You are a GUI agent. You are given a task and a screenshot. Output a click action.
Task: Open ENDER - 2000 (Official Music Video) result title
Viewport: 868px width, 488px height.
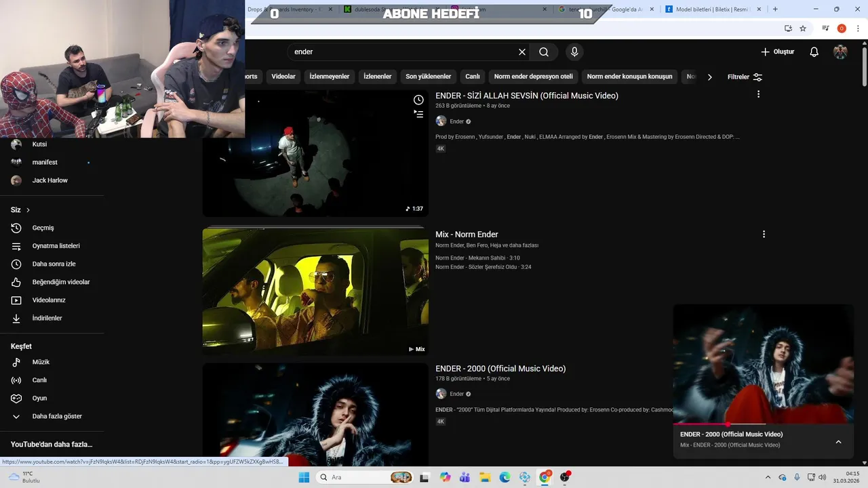[500, 369]
